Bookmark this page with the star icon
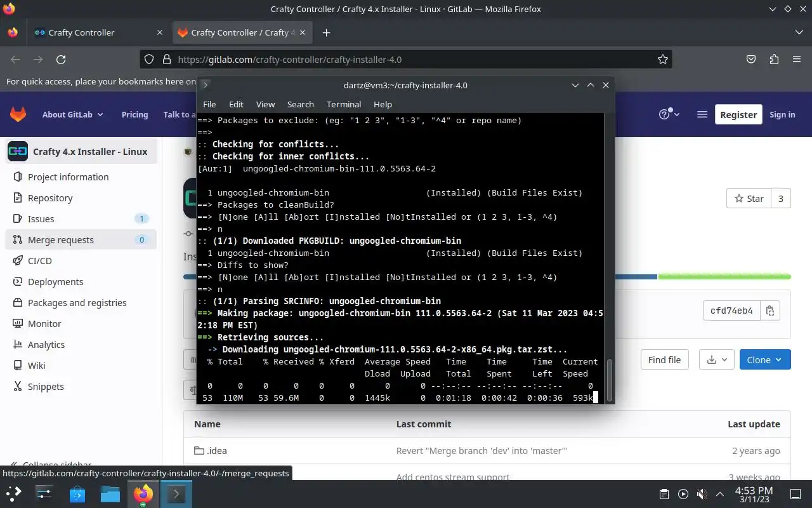 [663, 59]
